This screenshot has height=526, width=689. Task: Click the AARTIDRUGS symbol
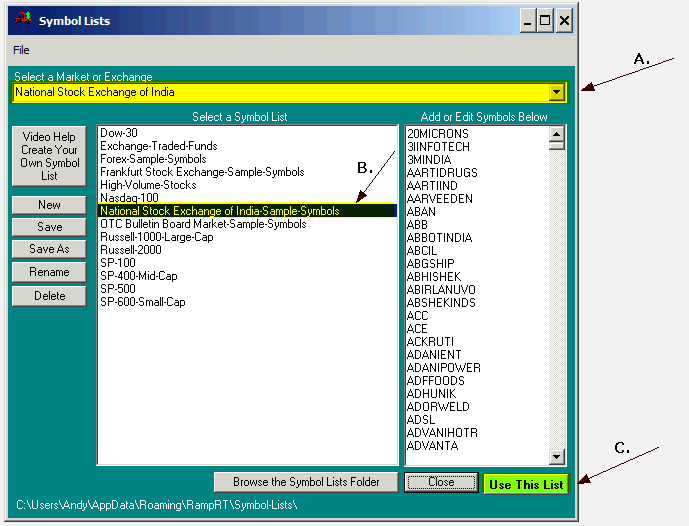click(442, 173)
